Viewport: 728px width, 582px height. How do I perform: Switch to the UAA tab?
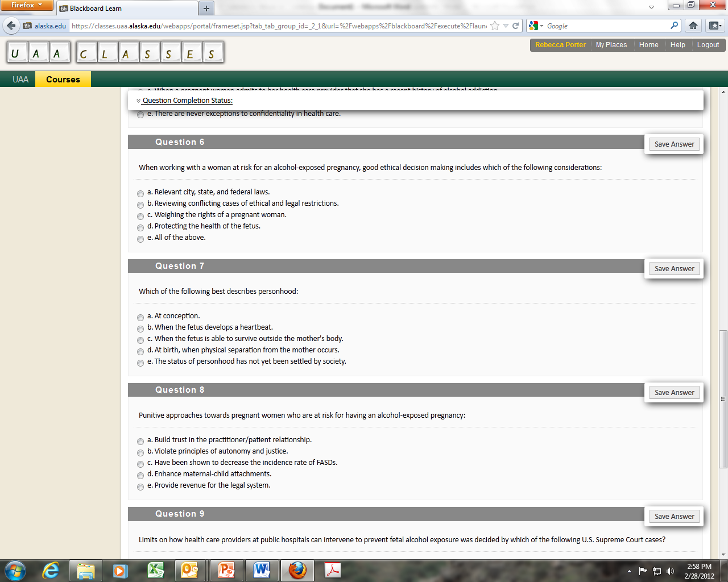tap(20, 80)
